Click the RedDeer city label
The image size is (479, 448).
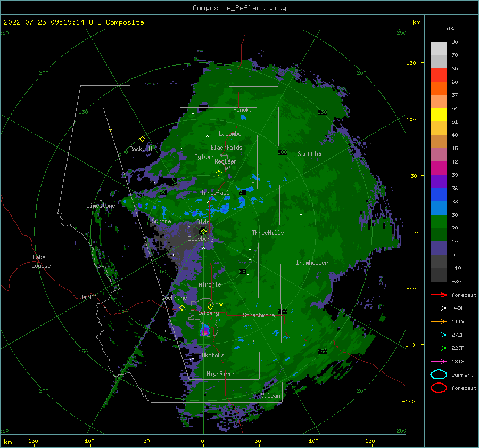(226, 161)
